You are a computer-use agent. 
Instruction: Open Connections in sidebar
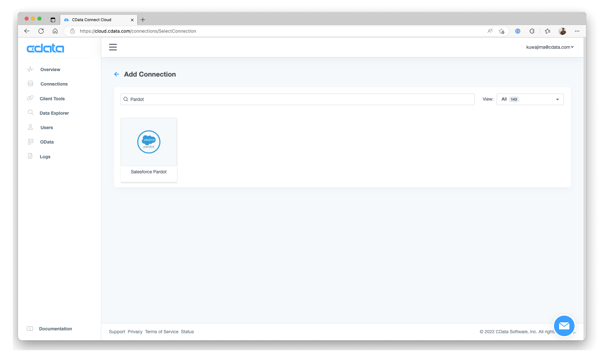[x=54, y=84]
